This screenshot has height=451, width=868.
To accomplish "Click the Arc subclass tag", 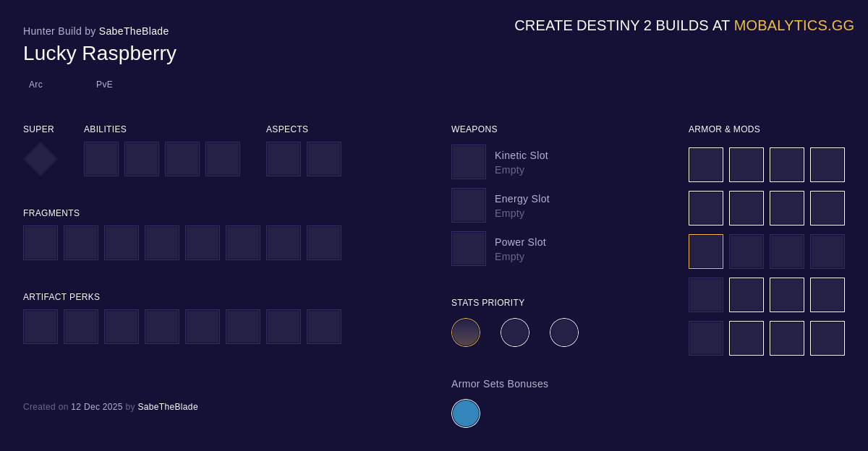I will tap(35, 85).
